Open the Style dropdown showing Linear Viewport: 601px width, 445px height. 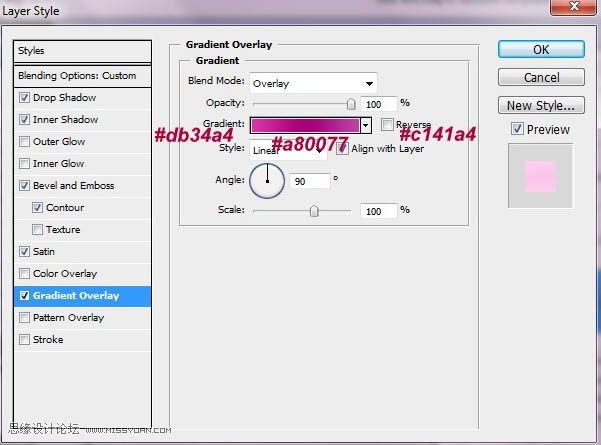(289, 150)
